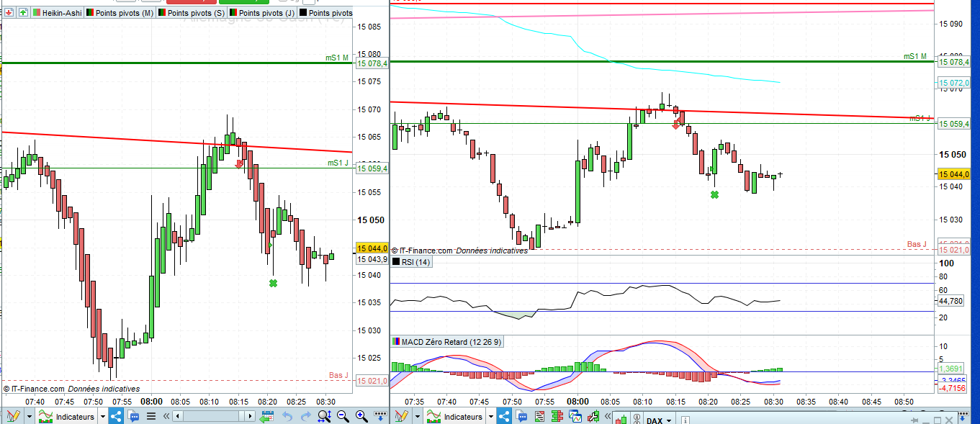The image size is (980, 424).
Task: Open comments bubble icon in left toolbar
Action: pyautogui.click(x=133, y=416)
